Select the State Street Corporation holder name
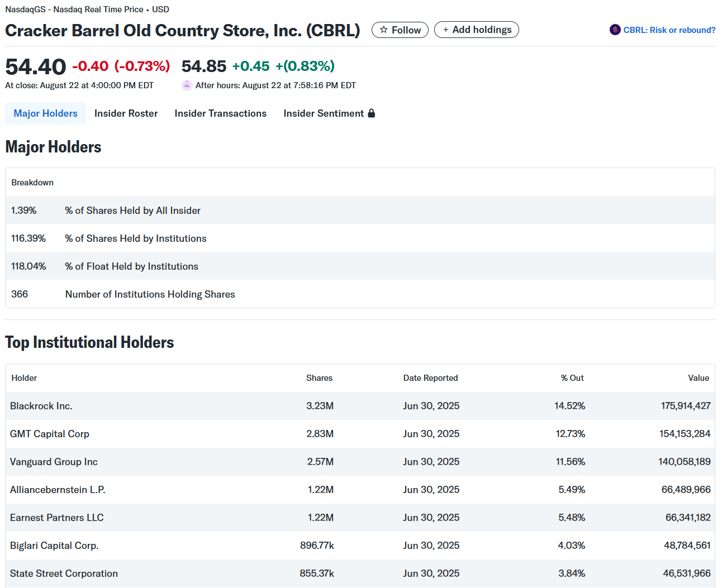This screenshot has height=588, width=727. (64, 573)
